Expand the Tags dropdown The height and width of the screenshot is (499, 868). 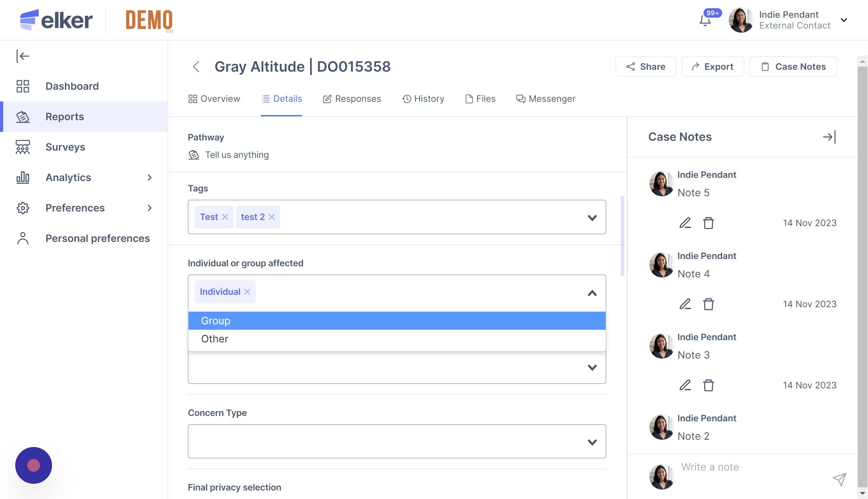click(592, 217)
